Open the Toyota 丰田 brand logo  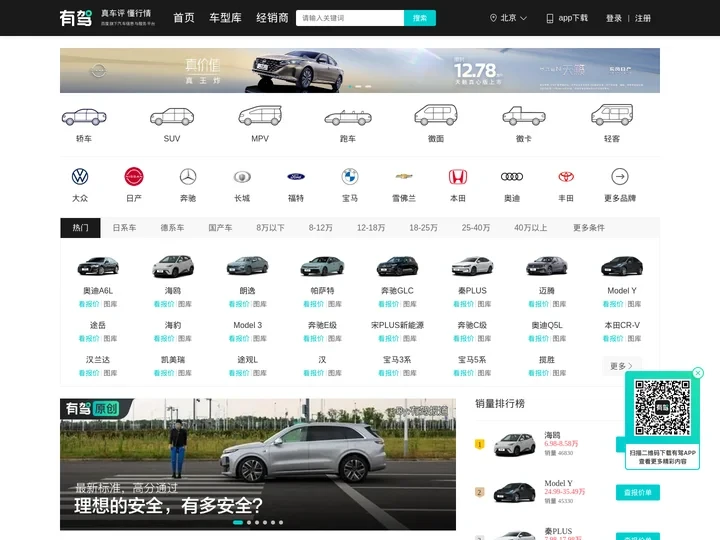pyautogui.click(x=566, y=176)
